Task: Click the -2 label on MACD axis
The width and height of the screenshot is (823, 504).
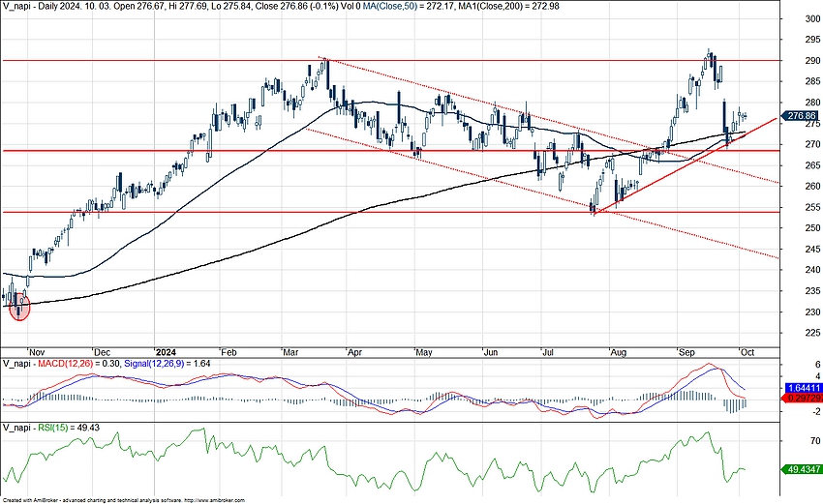Action: [x=815, y=412]
